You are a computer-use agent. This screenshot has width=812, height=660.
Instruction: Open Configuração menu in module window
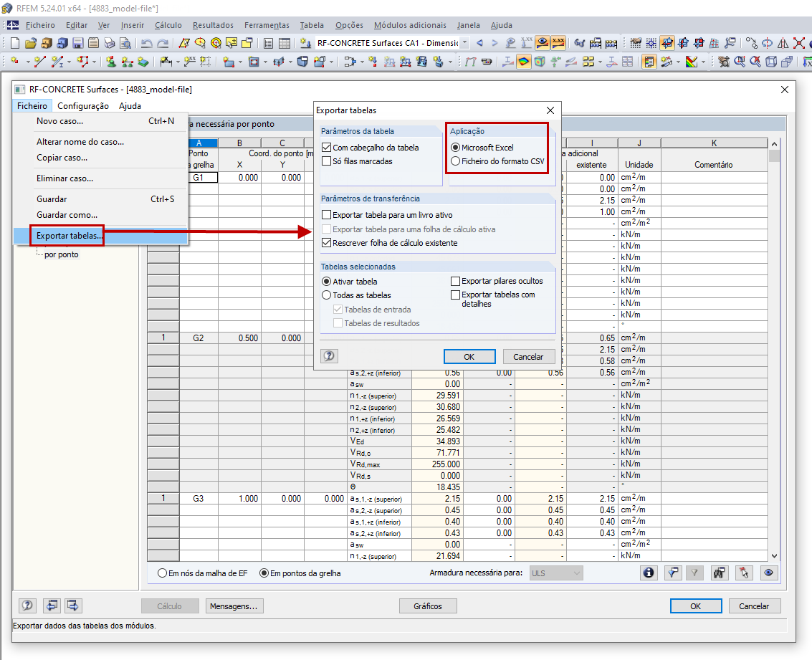coord(83,105)
